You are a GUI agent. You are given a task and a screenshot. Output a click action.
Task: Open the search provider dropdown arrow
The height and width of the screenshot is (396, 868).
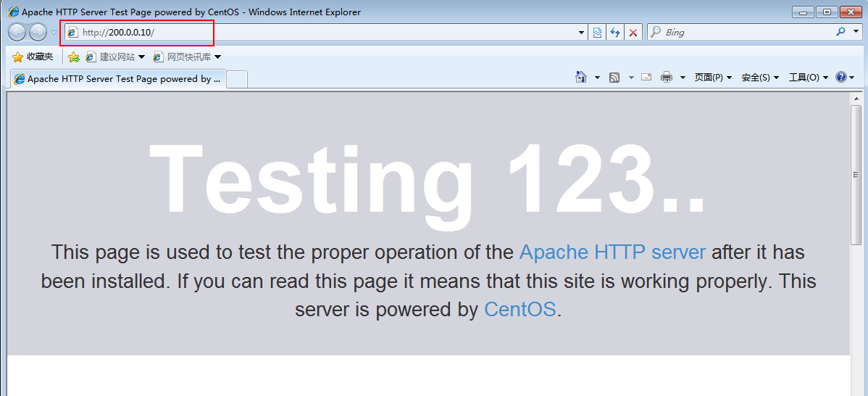click(855, 32)
